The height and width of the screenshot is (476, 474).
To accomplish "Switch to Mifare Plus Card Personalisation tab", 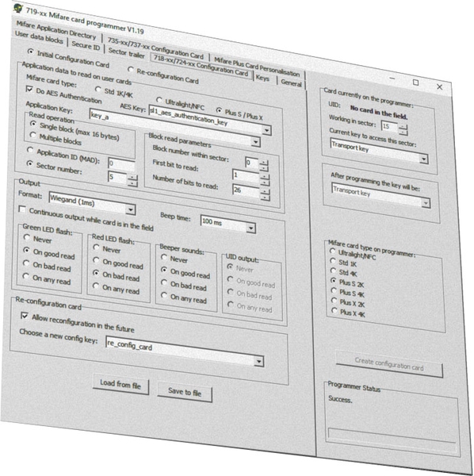I will tap(257, 66).
